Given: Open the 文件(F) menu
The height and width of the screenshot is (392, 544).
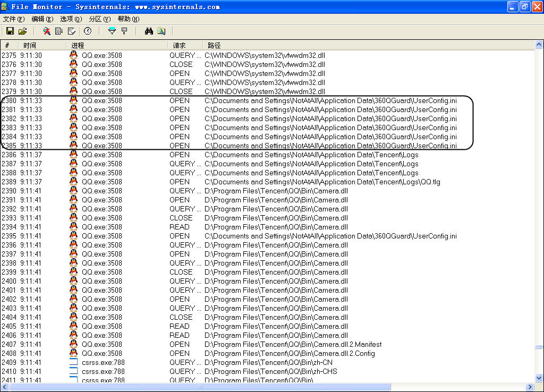Looking at the screenshot, I should click(14, 19).
